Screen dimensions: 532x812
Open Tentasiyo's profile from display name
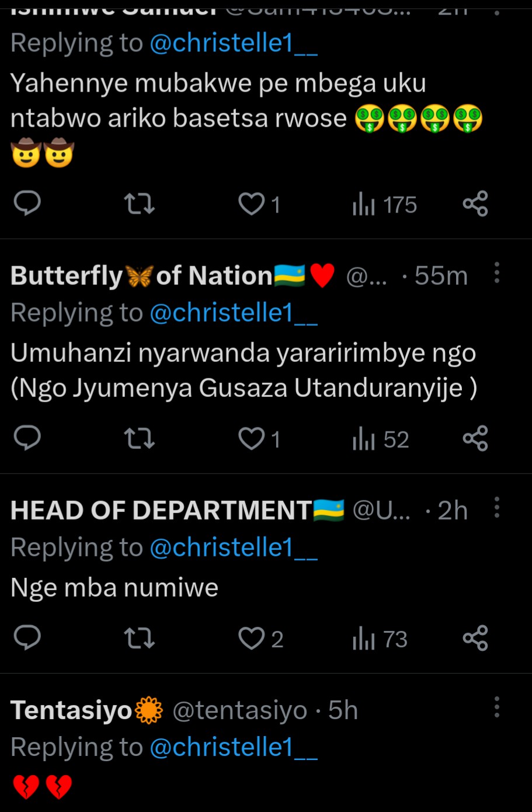71,710
